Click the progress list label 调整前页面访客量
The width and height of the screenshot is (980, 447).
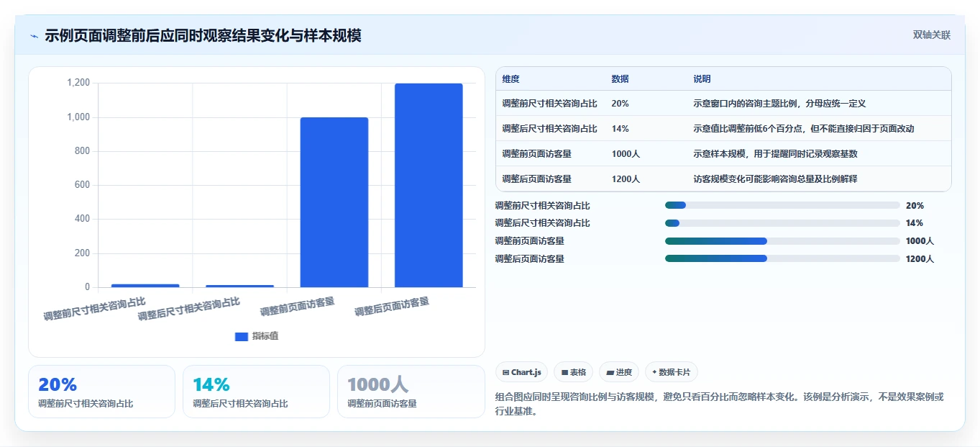coord(529,241)
